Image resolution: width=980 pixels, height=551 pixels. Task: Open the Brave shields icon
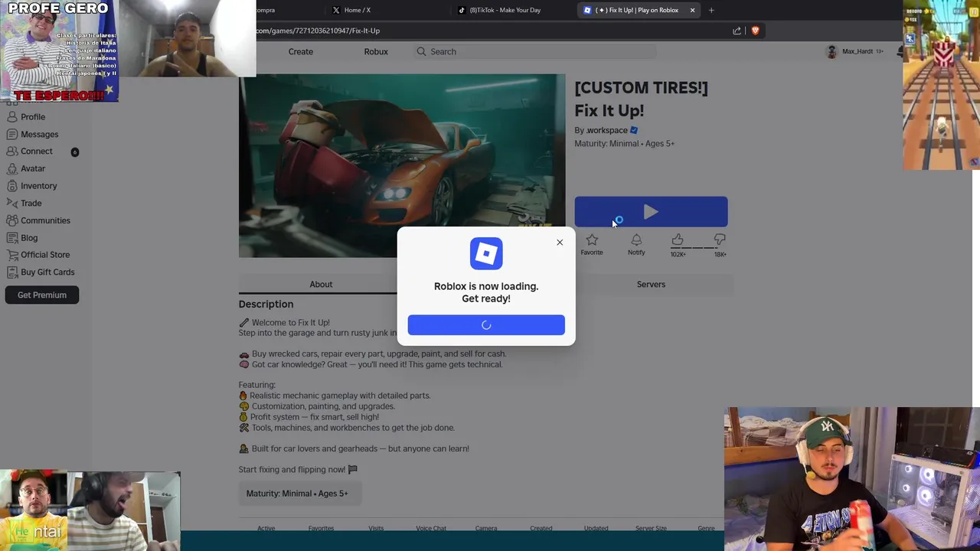pos(755,31)
